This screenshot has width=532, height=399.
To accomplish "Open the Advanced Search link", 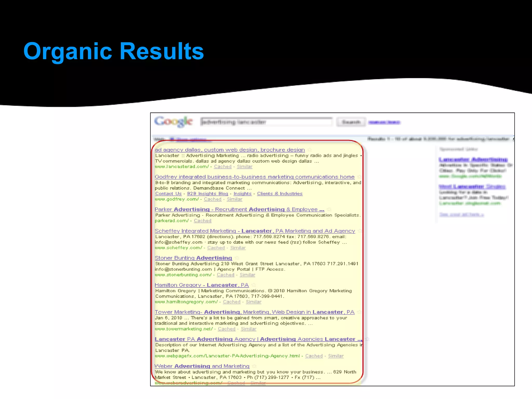I will [x=384, y=122].
